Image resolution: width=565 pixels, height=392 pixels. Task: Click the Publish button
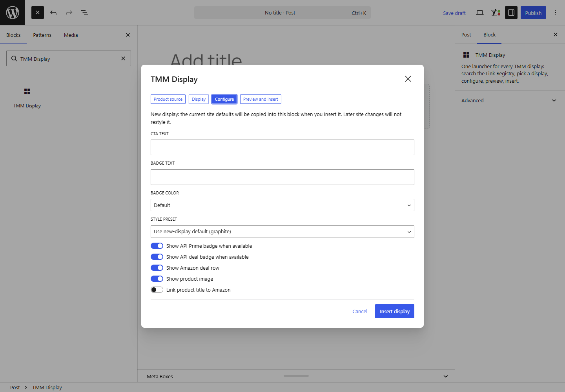[x=533, y=13]
